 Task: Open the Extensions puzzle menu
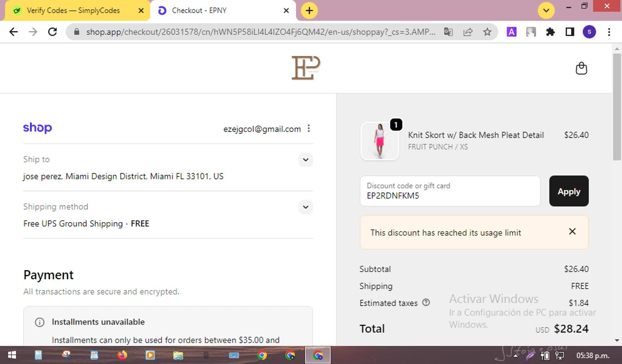pos(550,32)
